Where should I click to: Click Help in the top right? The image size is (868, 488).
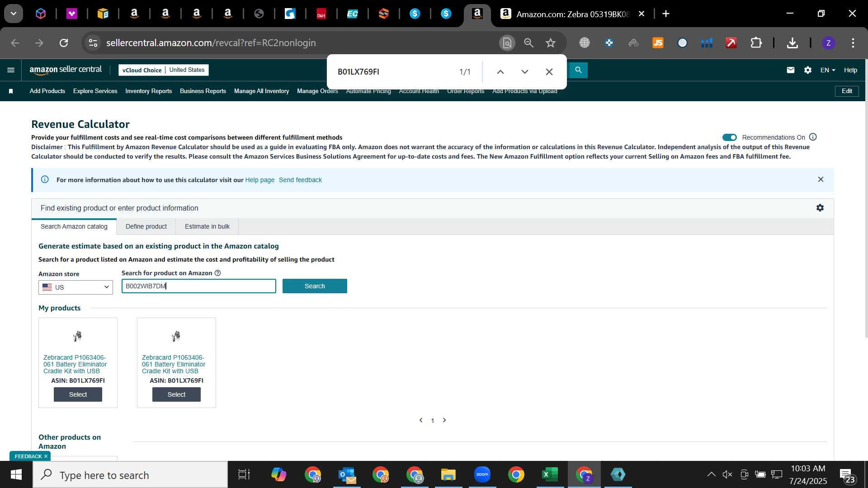click(x=850, y=70)
